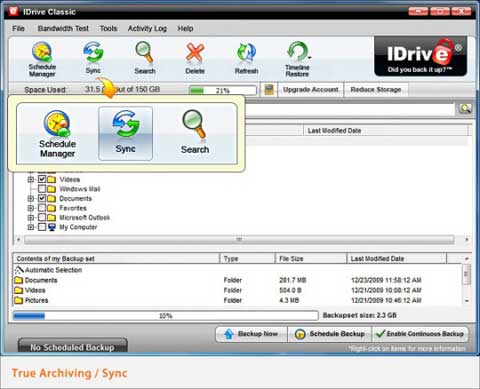
Task: Click the Delete toolbar icon
Action: click(195, 58)
